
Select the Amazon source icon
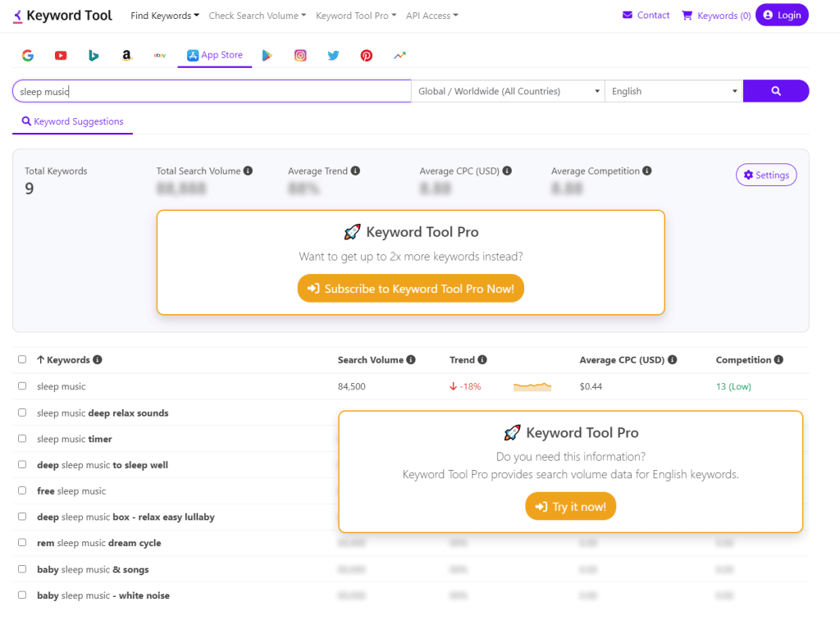click(126, 54)
